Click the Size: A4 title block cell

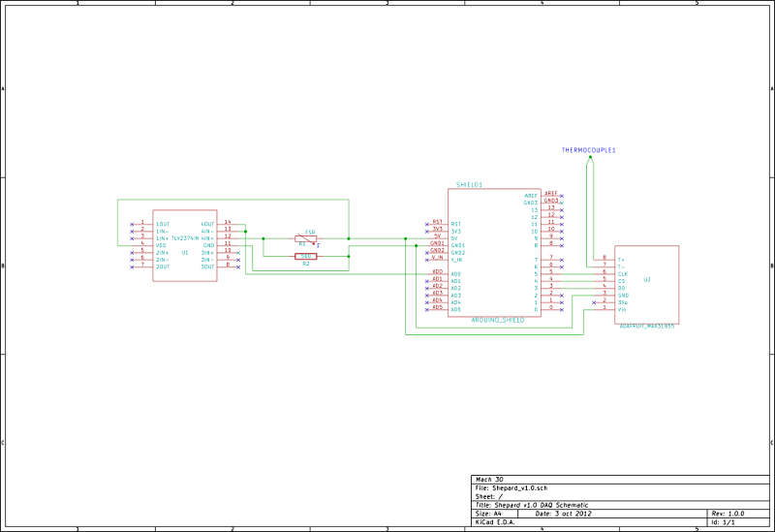coord(488,514)
